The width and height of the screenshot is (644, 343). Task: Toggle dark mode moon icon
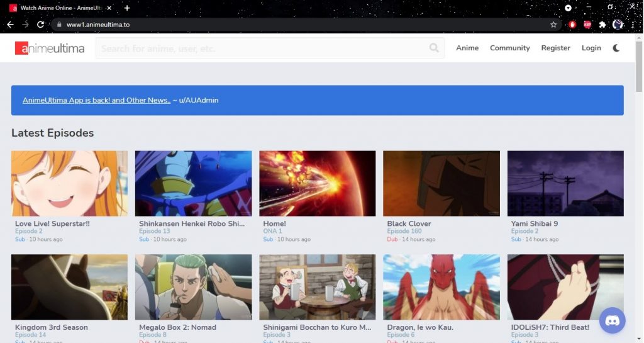click(616, 48)
